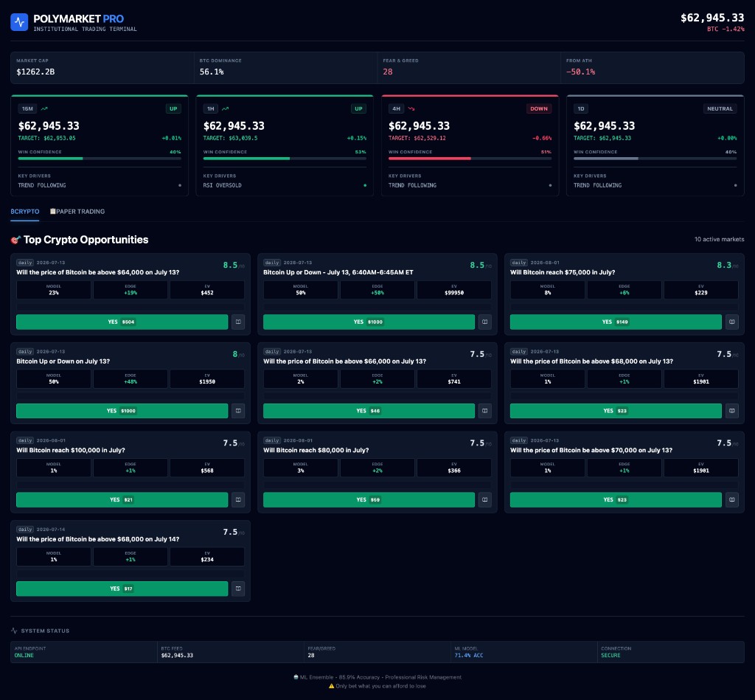Click the API Endpoint ONLINE status
The image size is (755, 700).
(x=24, y=655)
